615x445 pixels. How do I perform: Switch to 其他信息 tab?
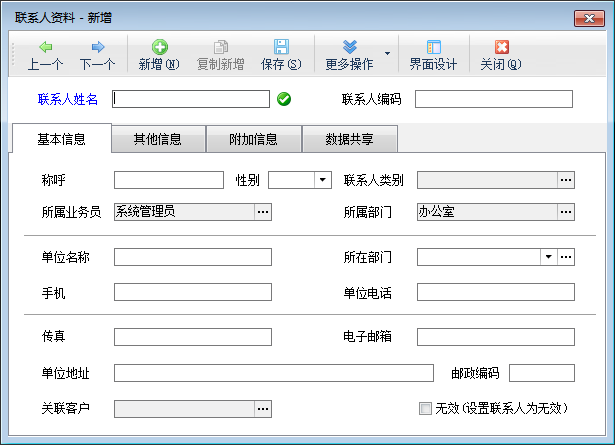[158, 139]
